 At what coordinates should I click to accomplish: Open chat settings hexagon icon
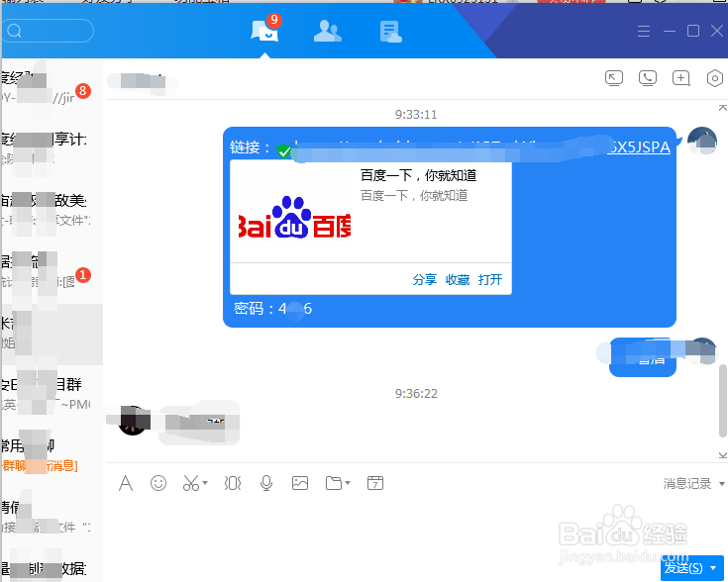tap(714, 78)
